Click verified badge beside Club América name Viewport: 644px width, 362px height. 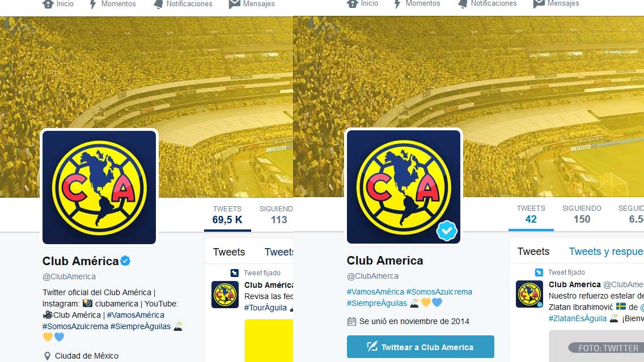pos(125,261)
